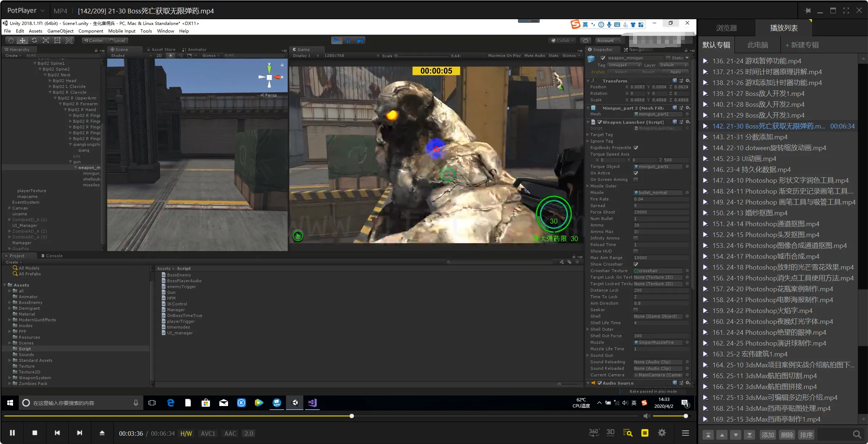This screenshot has width=868, height=444.
Task: Expand the WeaponSystem folder in Assets
Action: 10,378
